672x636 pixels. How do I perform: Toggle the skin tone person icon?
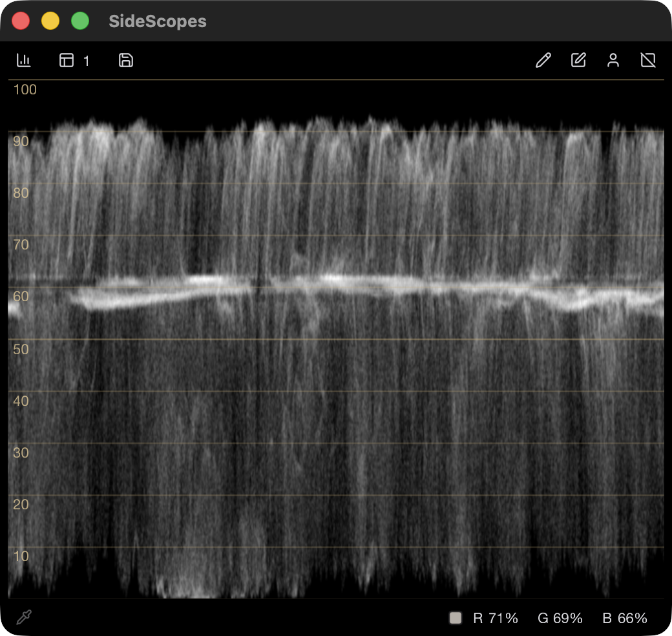pyautogui.click(x=613, y=60)
